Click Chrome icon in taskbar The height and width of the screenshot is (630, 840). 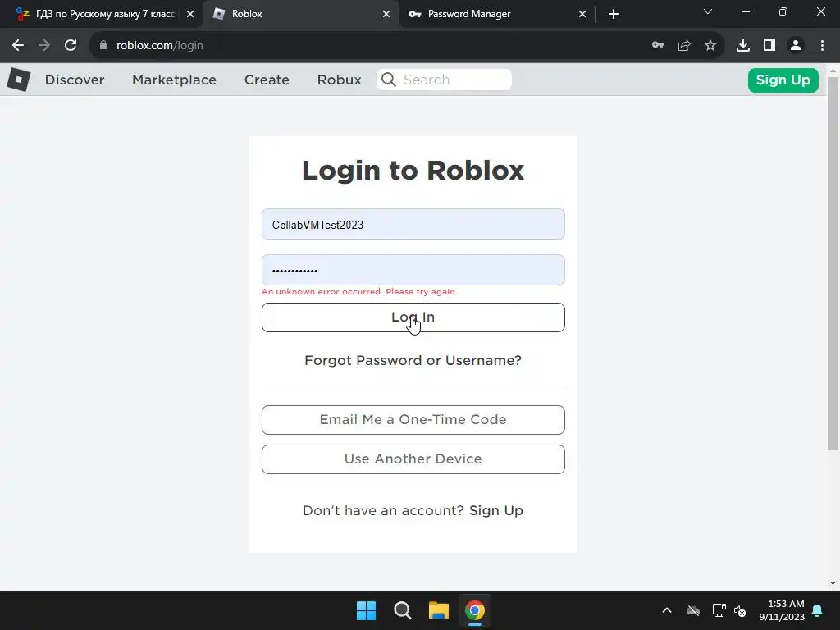(x=475, y=610)
